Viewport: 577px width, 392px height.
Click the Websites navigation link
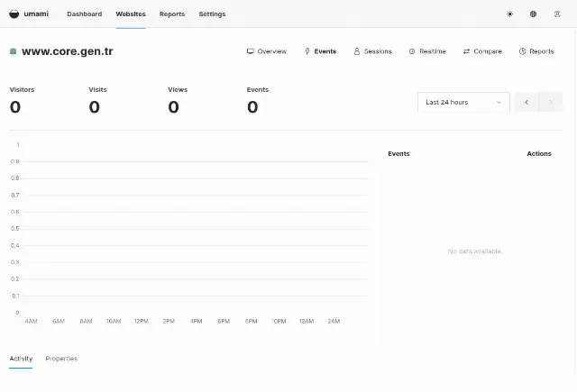tap(131, 14)
